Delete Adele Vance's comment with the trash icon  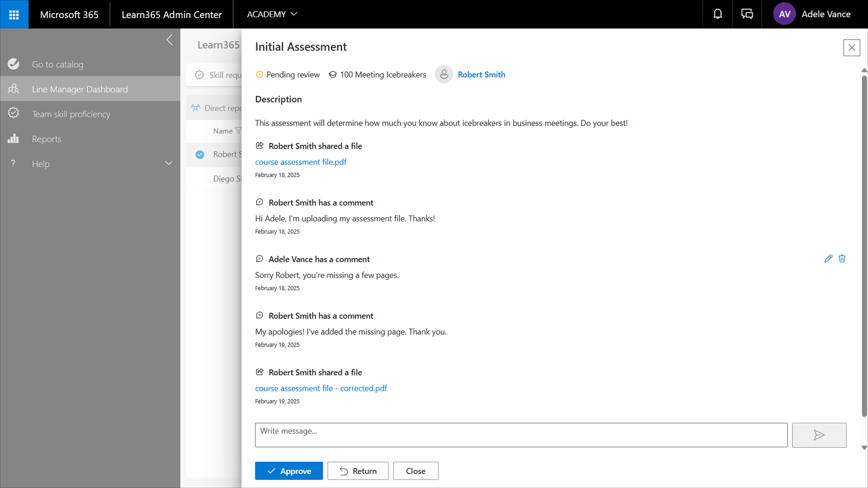pyautogui.click(x=842, y=258)
